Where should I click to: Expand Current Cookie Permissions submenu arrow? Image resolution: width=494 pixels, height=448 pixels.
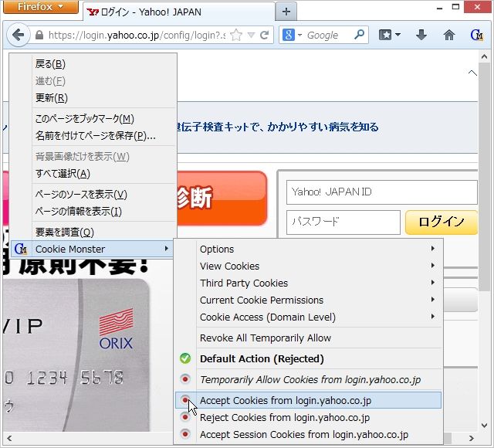point(433,299)
